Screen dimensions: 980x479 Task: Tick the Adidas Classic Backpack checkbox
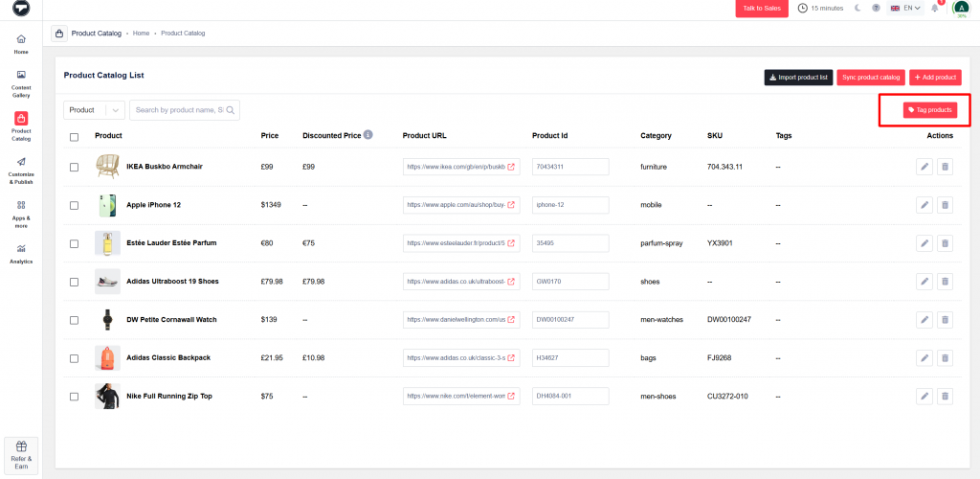click(x=75, y=357)
